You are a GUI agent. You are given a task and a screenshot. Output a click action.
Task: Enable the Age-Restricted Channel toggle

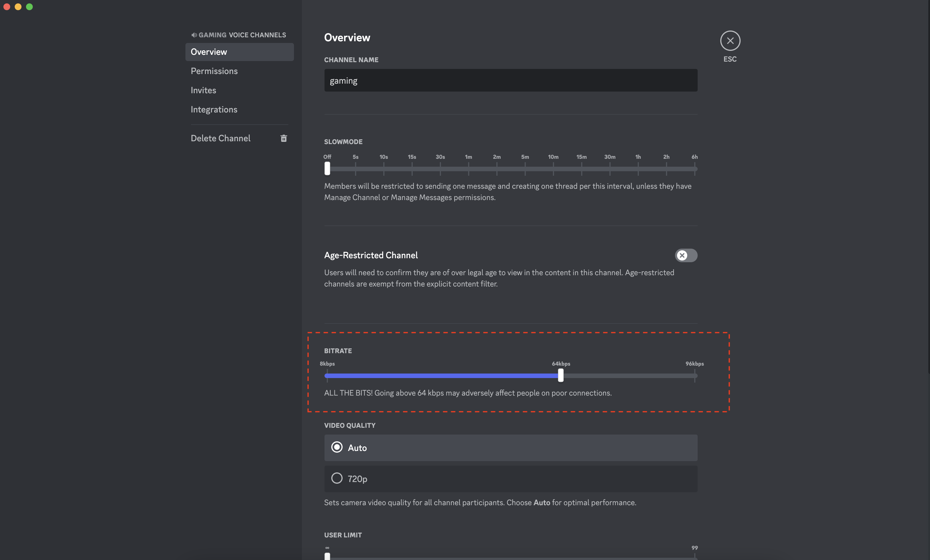pos(686,255)
